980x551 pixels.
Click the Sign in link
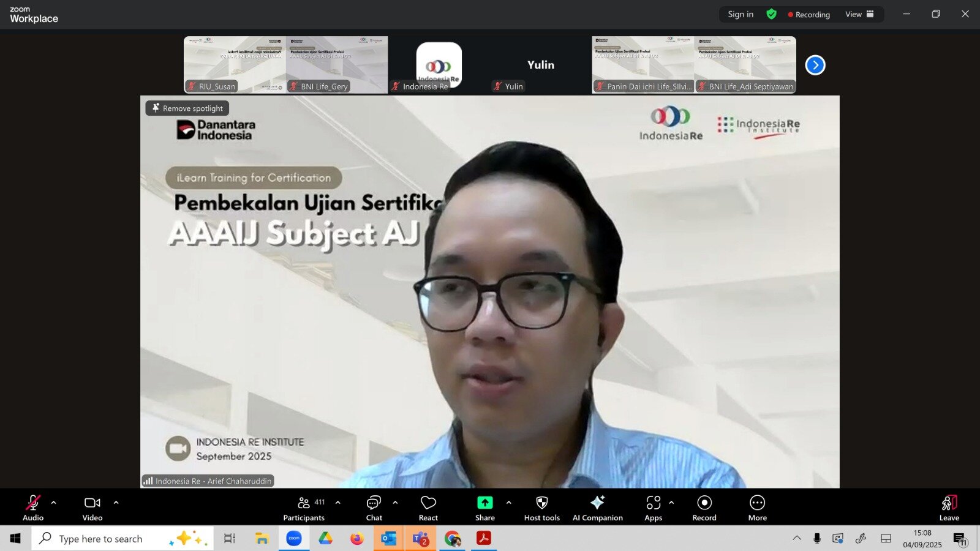[x=741, y=14]
